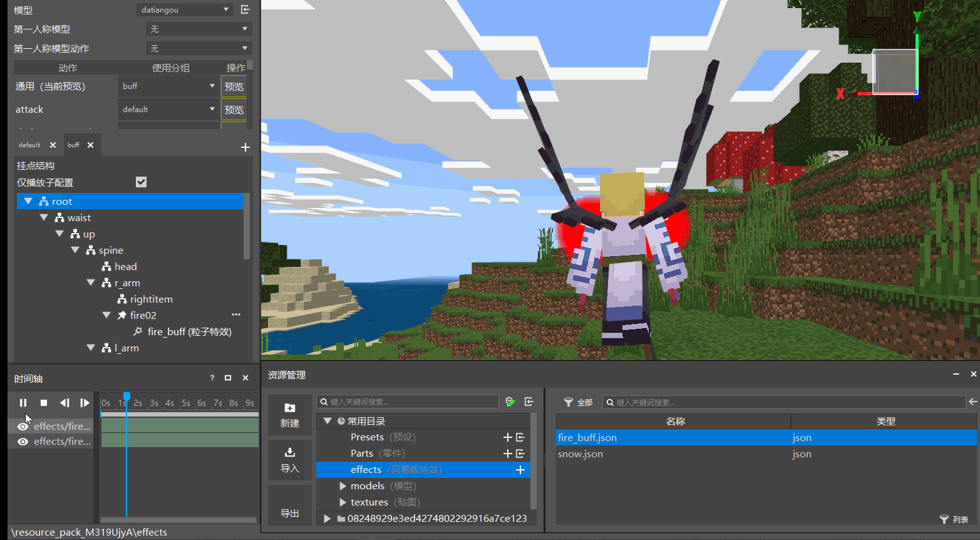Screen dimensions: 980x540
Task: Expand the models (模型) folder
Action: click(343, 486)
